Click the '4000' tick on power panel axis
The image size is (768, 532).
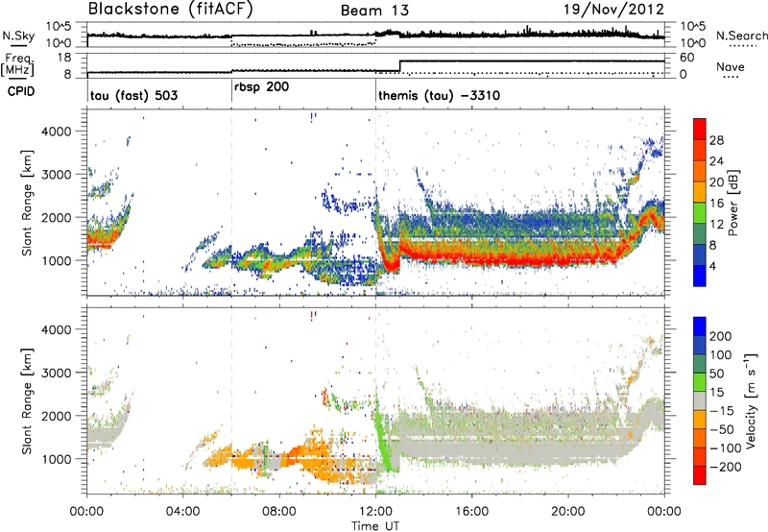coord(56,132)
